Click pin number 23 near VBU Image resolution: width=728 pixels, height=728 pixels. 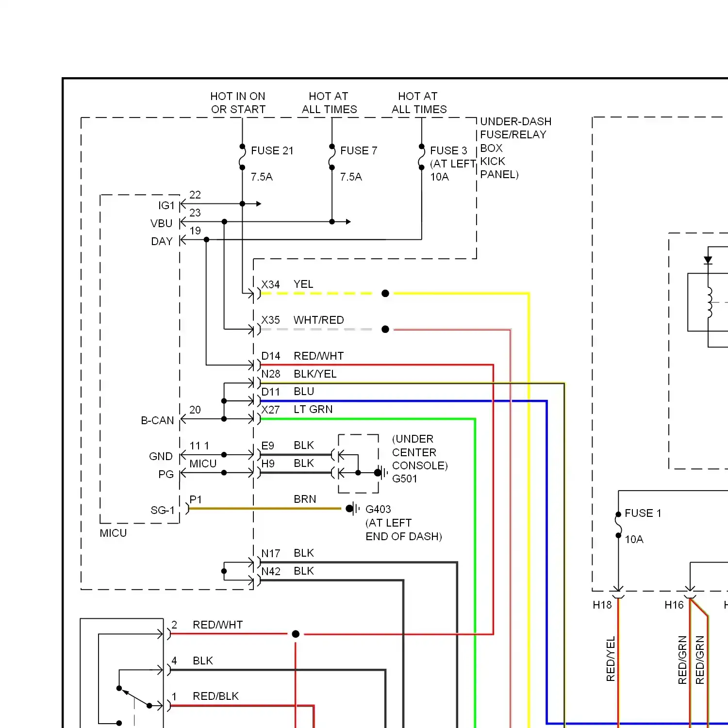pos(195,213)
